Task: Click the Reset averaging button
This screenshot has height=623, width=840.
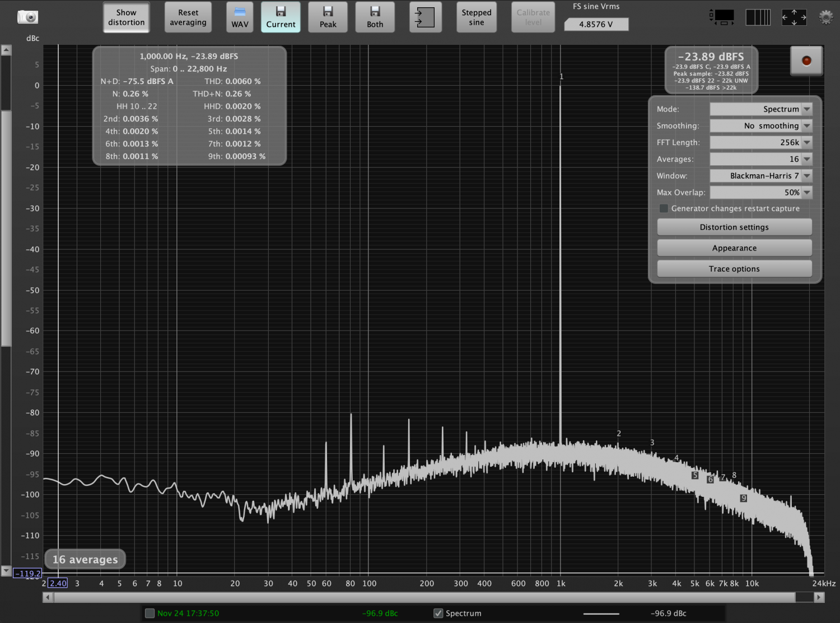Action: click(x=188, y=17)
